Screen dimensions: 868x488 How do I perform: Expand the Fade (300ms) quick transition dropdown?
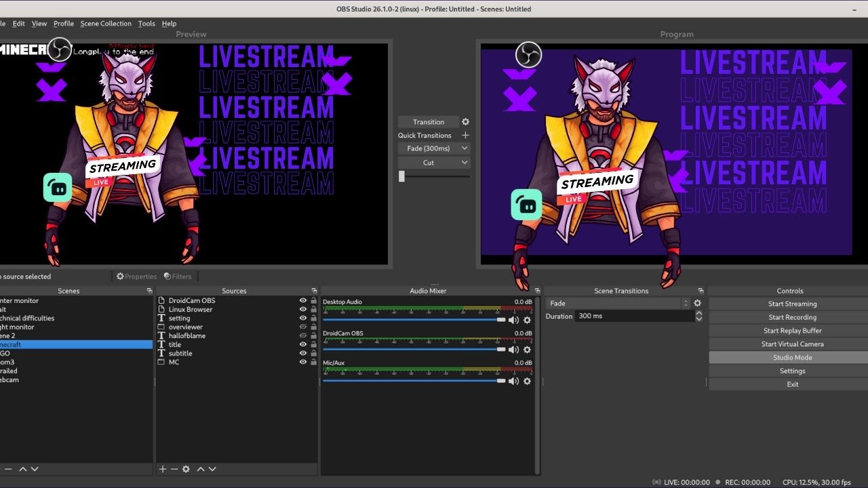[x=465, y=148]
